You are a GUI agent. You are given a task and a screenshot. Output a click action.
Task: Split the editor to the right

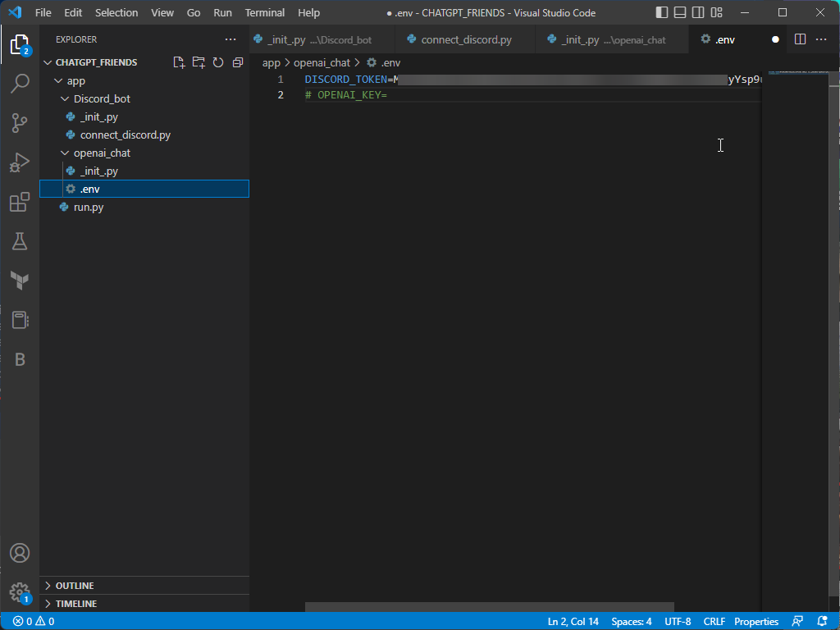point(800,39)
